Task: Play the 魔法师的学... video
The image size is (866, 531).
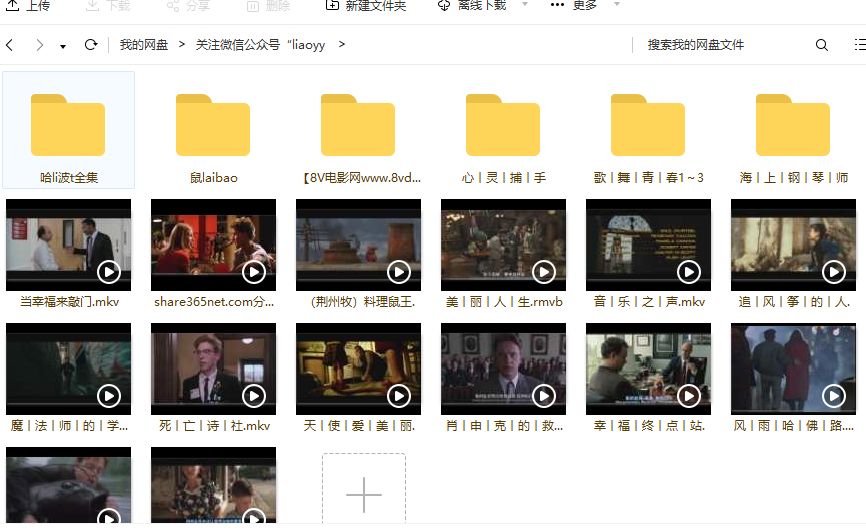Action: [109, 396]
